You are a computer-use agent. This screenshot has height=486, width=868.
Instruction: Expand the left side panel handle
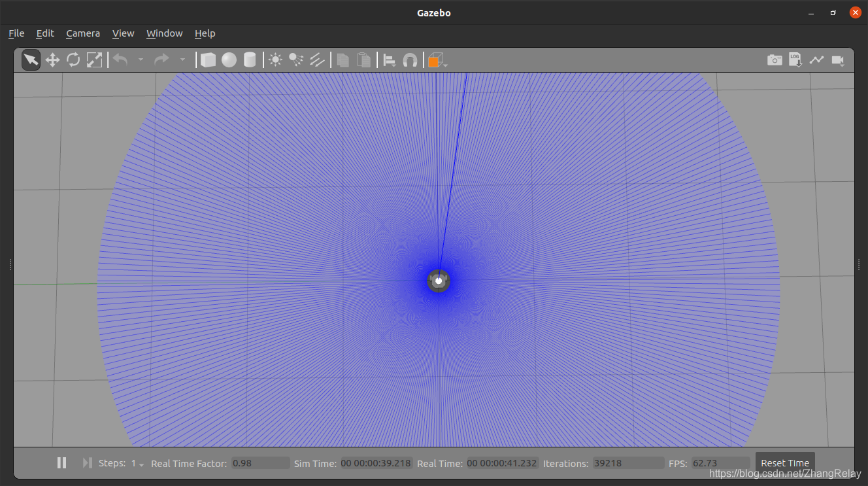tap(10, 264)
